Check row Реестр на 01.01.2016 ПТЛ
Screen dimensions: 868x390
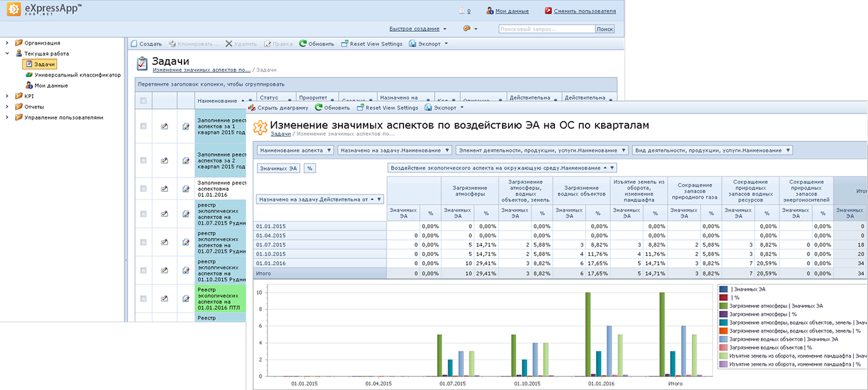click(x=143, y=298)
